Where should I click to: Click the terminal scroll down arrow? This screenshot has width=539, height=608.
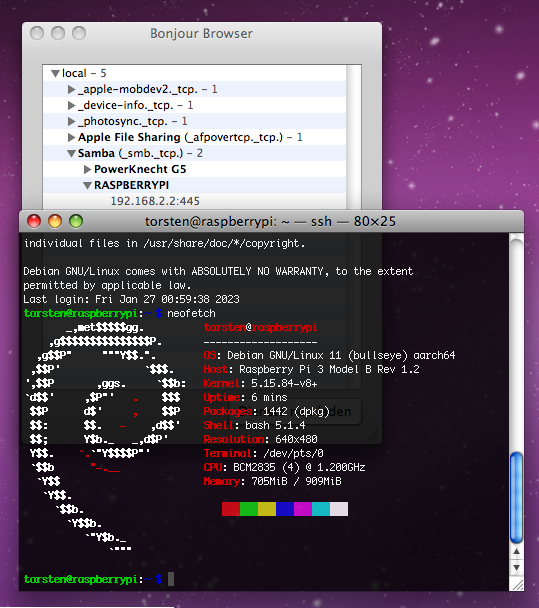pos(516,568)
